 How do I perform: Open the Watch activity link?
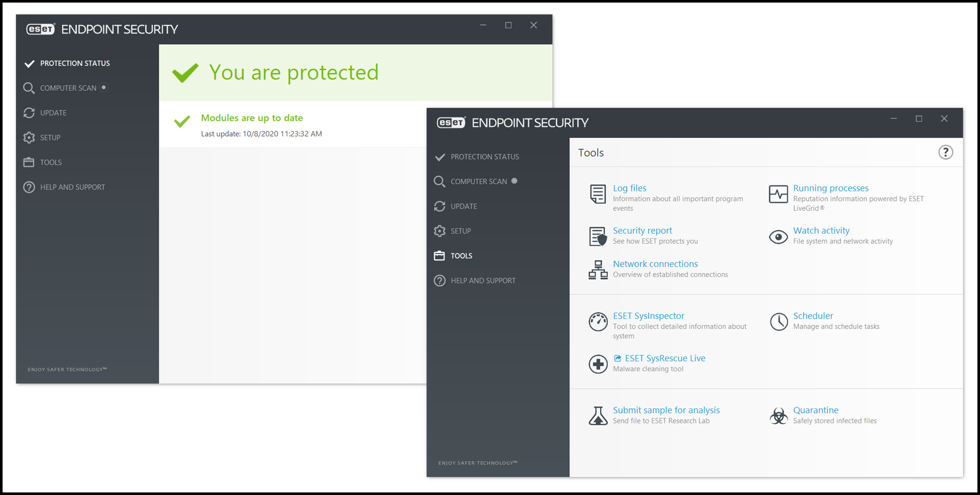point(821,231)
